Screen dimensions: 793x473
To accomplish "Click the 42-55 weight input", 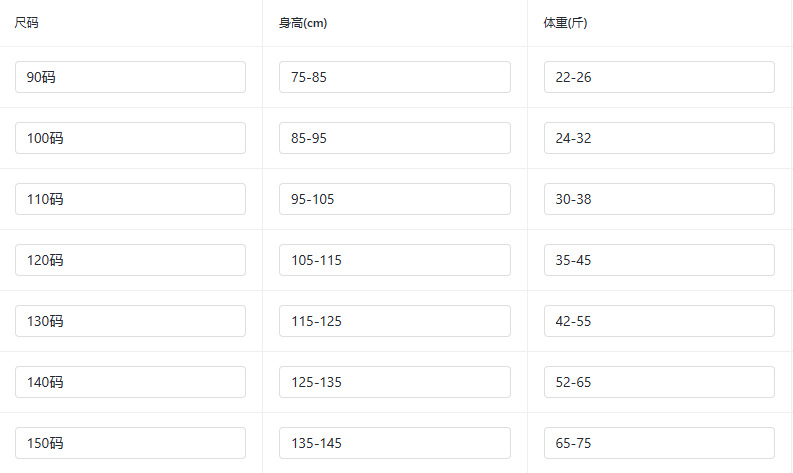I will [x=659, y=321].
